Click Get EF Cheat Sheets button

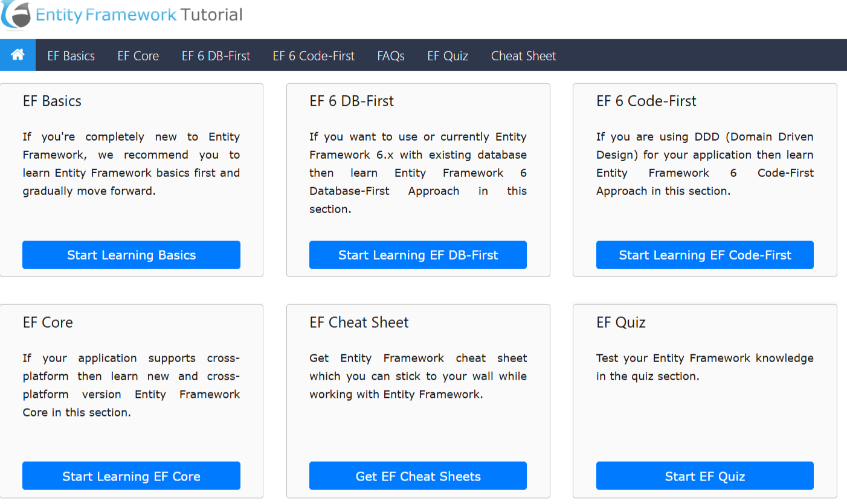point(418,476)
